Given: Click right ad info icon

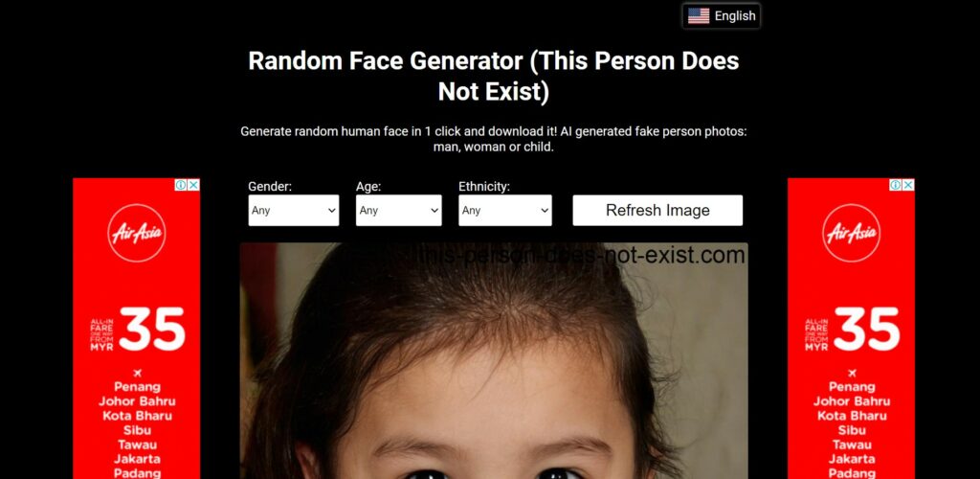Looking at the screenshot, I should (x=896, y=185).
